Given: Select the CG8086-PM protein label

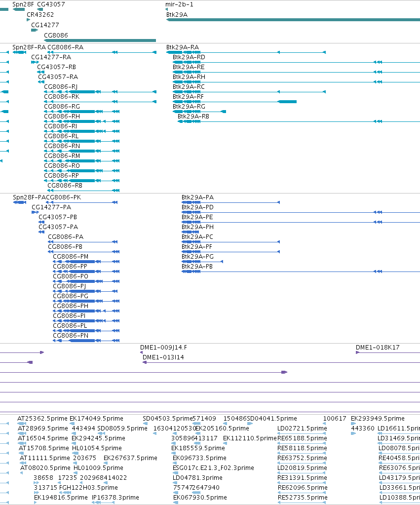Looking at the screenshot, I should (71, 257).
